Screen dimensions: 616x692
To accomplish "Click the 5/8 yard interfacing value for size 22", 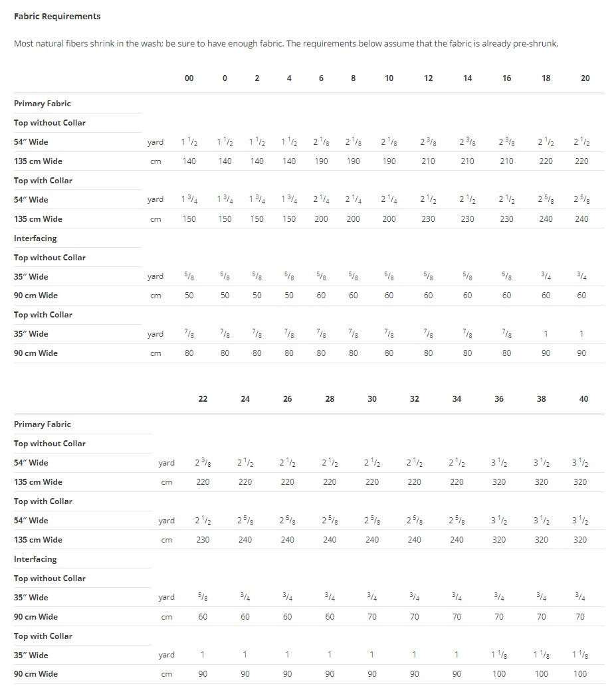I will click(x=203, y=597).
